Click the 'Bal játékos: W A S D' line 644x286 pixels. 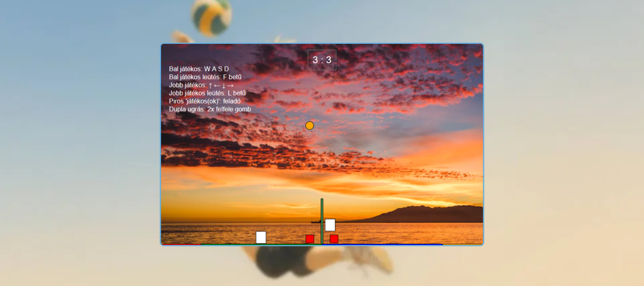[x=199, y=69]
